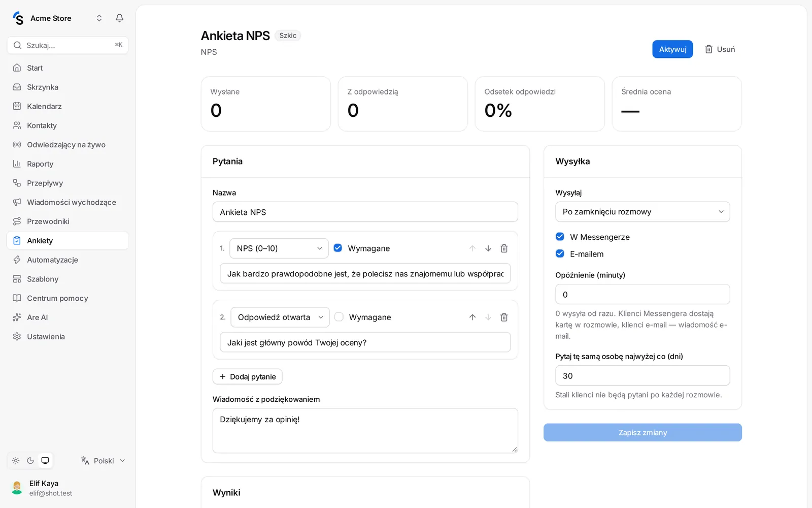Move question 2 up with arrow
Viewport: 812px width, 508px height.
[472, 317]
